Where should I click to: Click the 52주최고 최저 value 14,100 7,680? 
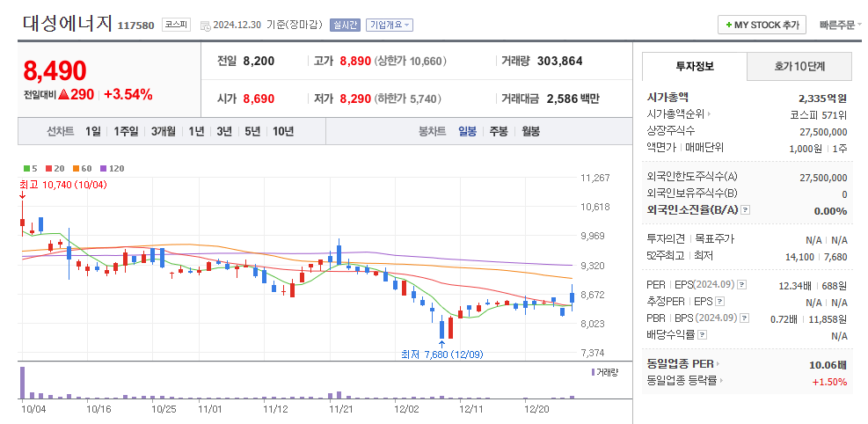[816, 256]
